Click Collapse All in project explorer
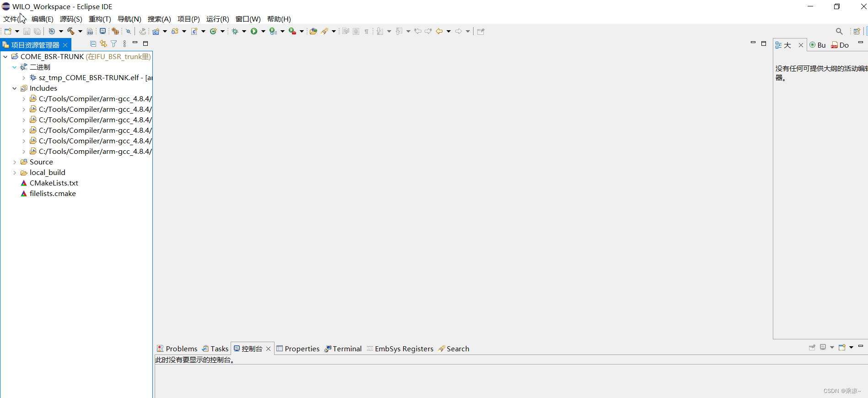 point(93,44)
